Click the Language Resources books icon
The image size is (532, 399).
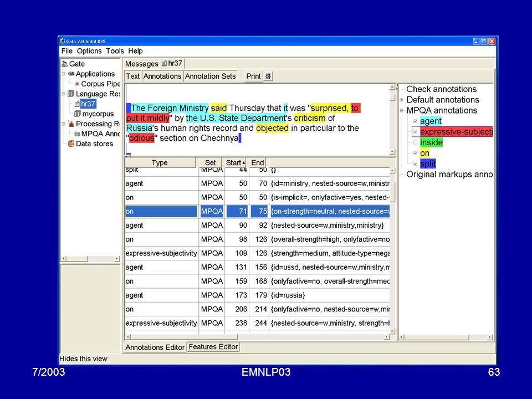pos(71,94)
